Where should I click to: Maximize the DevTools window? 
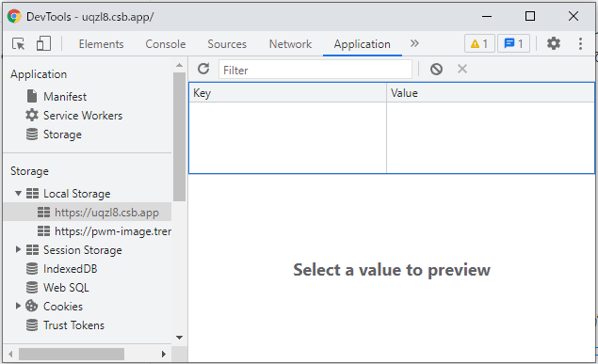(530, 16)
